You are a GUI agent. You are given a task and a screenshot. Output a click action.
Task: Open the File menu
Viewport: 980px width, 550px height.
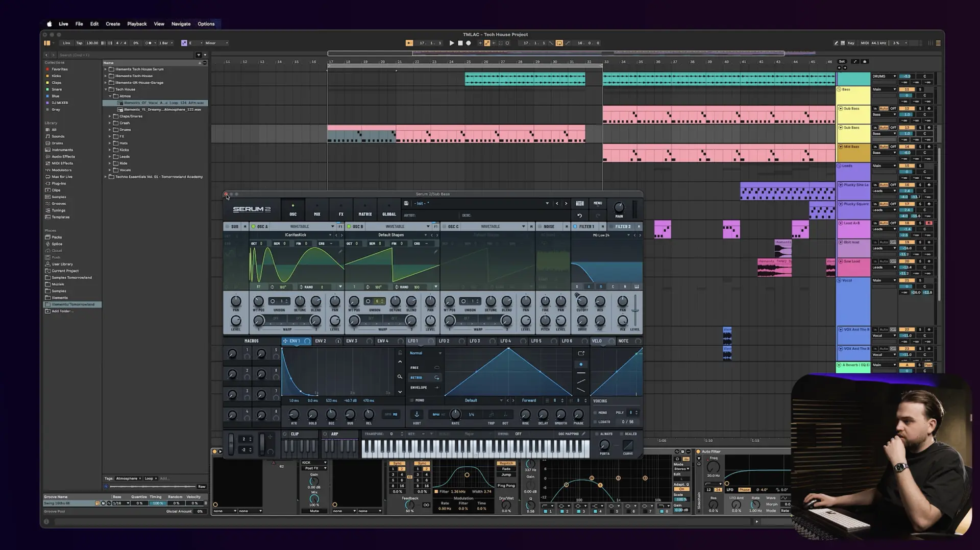(79, 24)
